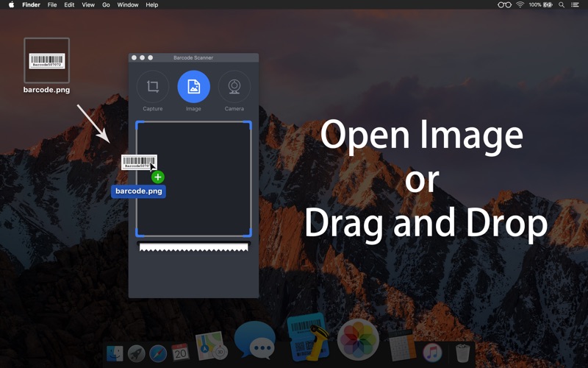
Task: Open Launchpad rocket icon in Dock
Action: tap(136, 353)
